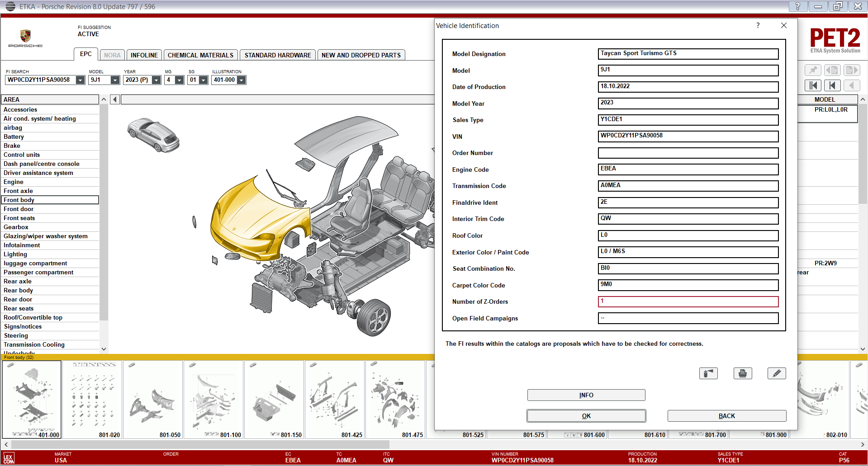This screenshot has height=466, width=868.
Task: Select Lighting in the AREA list
Action: click(50, 254)
